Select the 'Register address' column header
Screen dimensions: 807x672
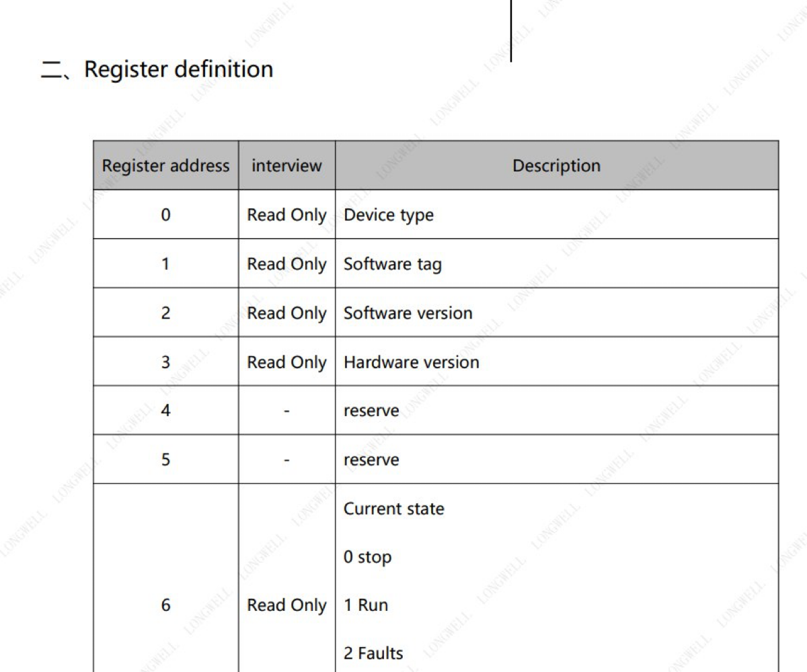pos(165,166)
